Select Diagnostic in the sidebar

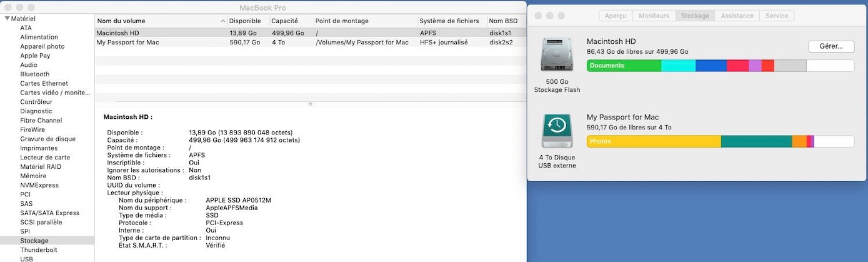click(36, 111)
